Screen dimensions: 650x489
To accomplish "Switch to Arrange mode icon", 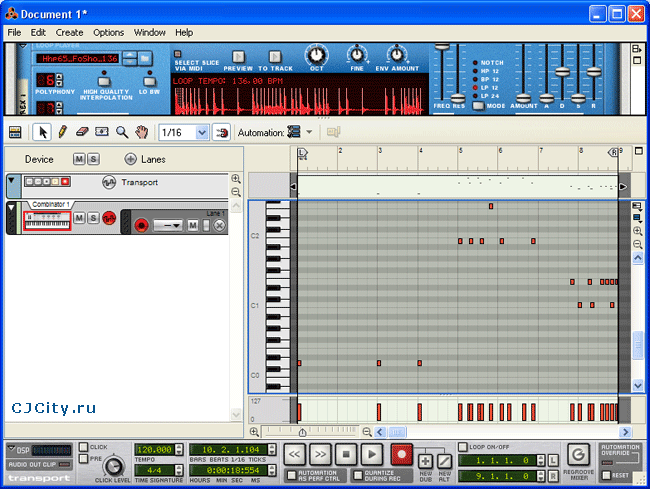I will pos(15,132).
